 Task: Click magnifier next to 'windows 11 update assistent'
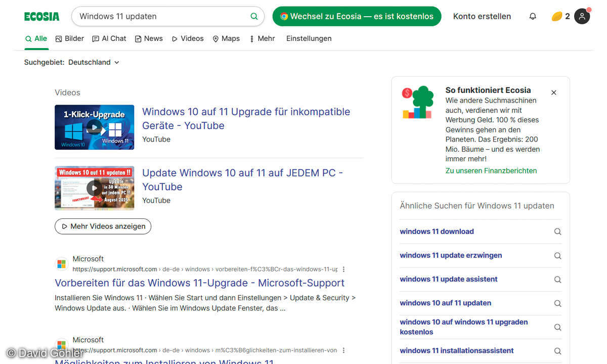click(557, 280)
